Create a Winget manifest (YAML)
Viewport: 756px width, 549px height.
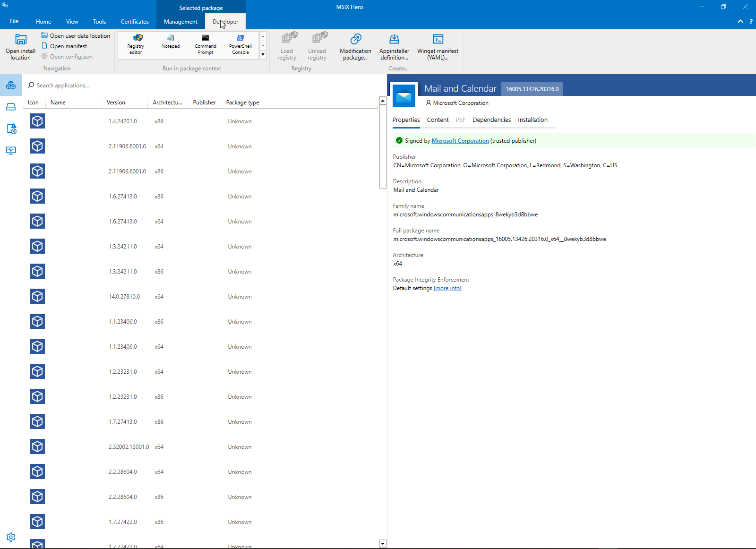[438, 47]
